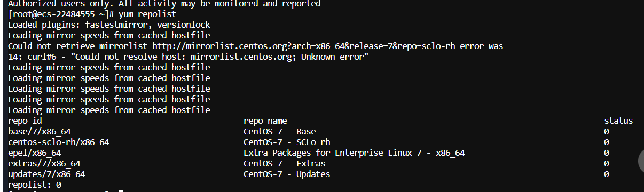Click the 'repolist: 0' summary line
The image size is (644, 192).
point(35,185)
